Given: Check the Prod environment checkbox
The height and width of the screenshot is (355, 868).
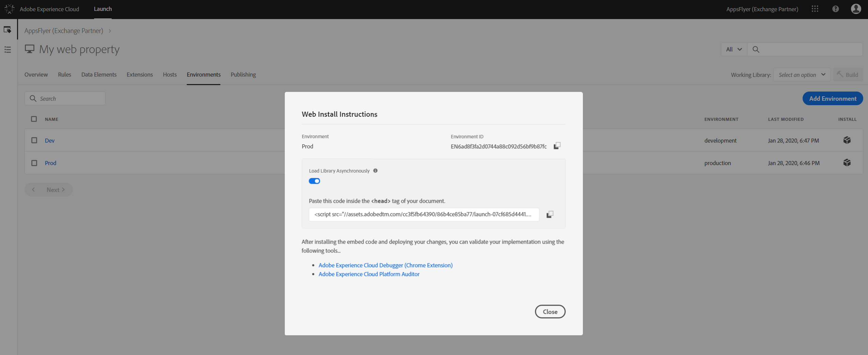Looking at the screenshot, I should point(34,163).
